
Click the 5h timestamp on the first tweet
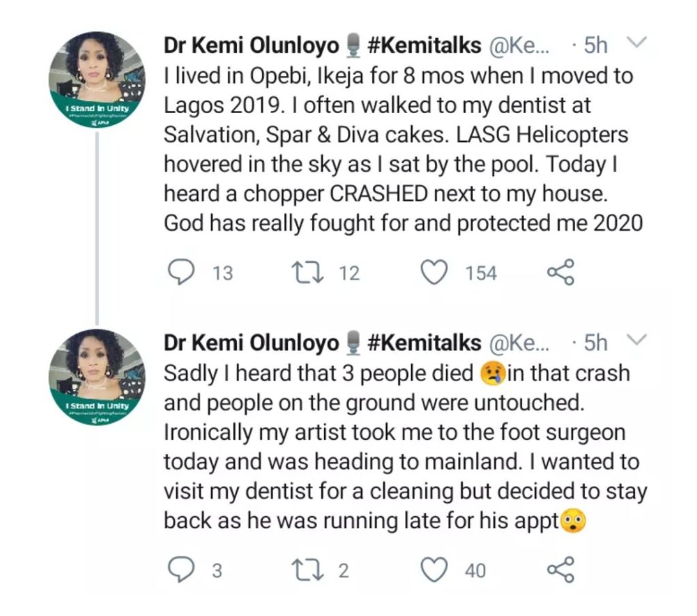tap(596, 46)
